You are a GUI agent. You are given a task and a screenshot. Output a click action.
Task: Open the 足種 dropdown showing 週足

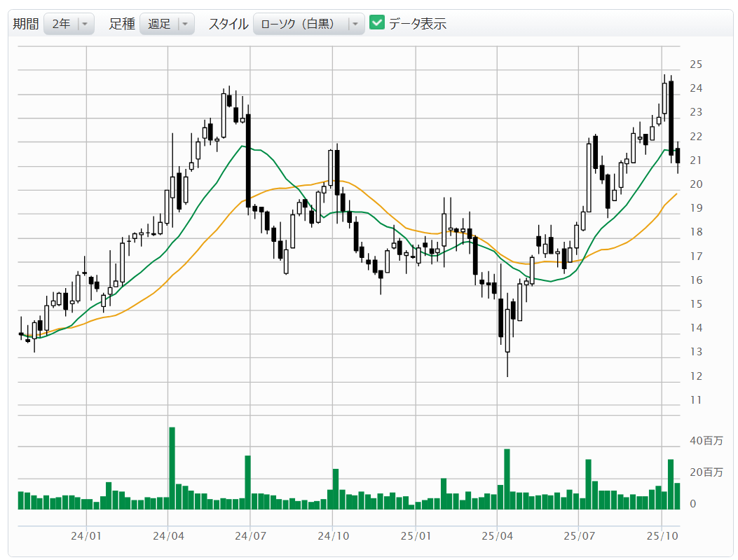166,24
